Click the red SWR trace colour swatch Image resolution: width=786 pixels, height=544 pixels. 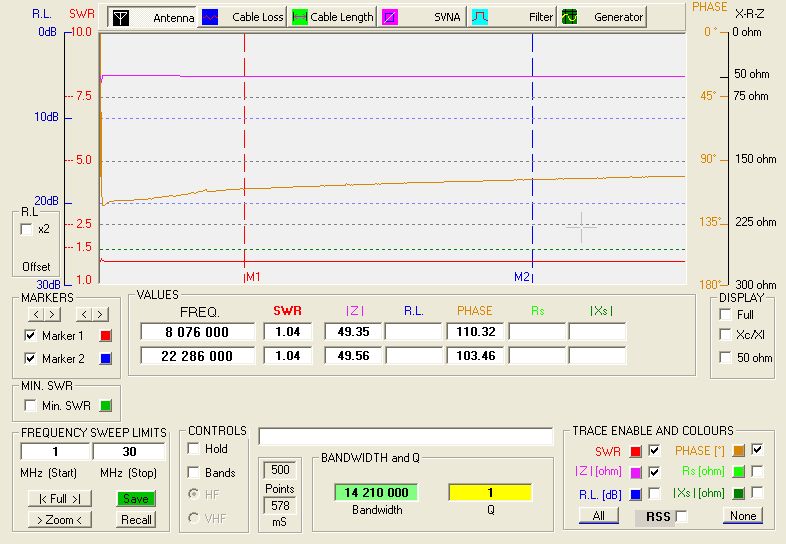[x=636, y=450]
